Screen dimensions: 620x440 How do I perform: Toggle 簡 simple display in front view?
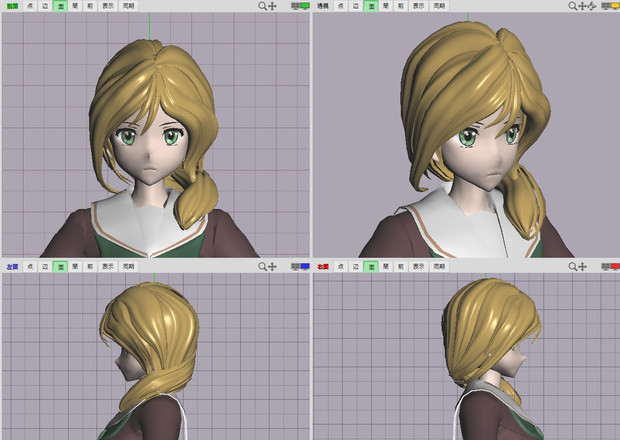coord(75,6)
